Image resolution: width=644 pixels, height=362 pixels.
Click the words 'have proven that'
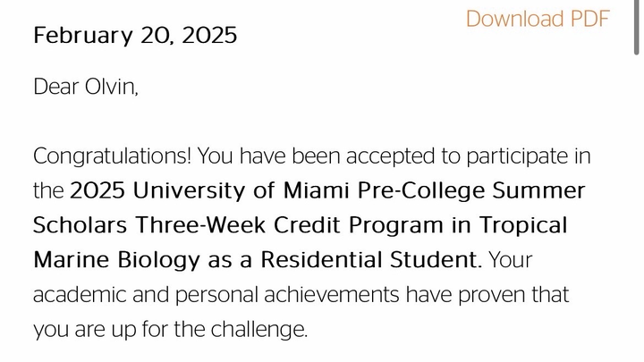pos(487,295)
